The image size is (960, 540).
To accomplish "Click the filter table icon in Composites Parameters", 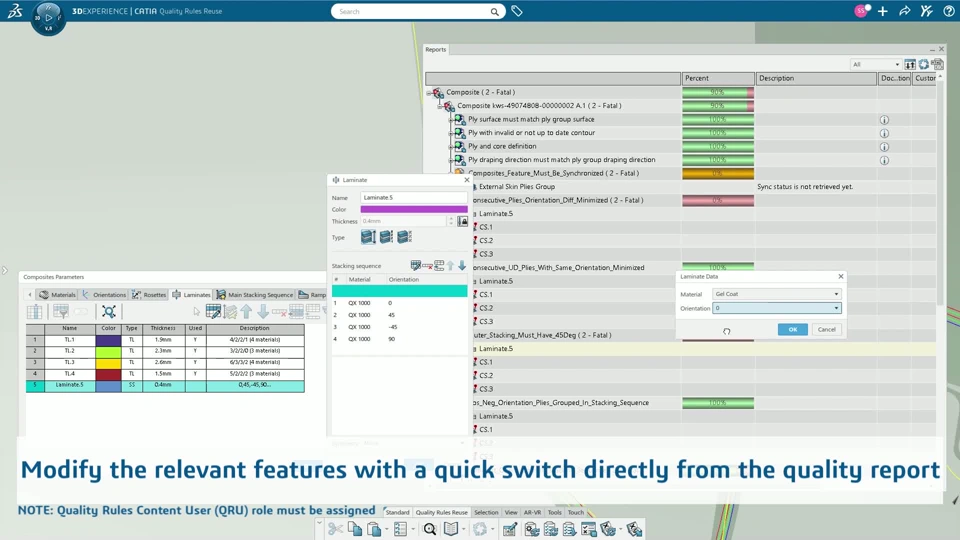I will pyautogui.click(x=61, y=312).
